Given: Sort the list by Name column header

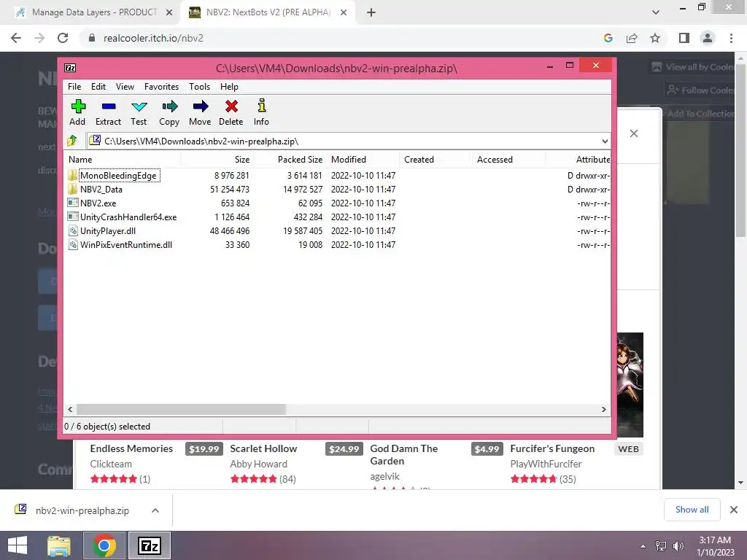Looking at the screenshot, I should [122, 160].
